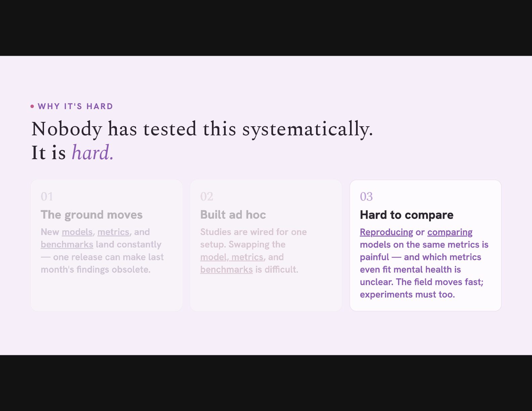Select the 'Built ad hoc' card heading
532x411 pixels.
(x=233, y=215)
